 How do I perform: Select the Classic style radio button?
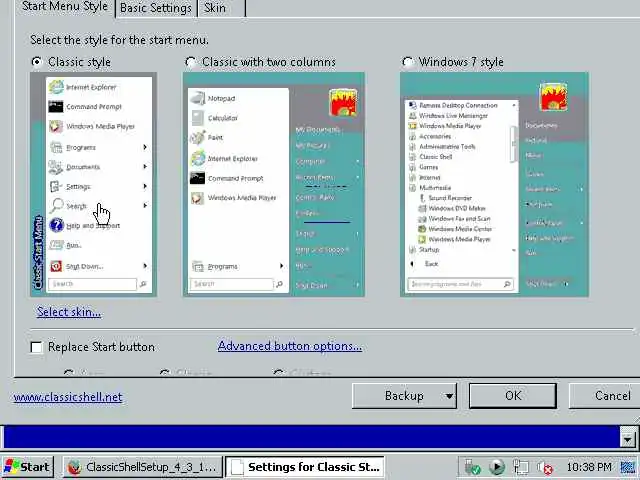[37, 62]
